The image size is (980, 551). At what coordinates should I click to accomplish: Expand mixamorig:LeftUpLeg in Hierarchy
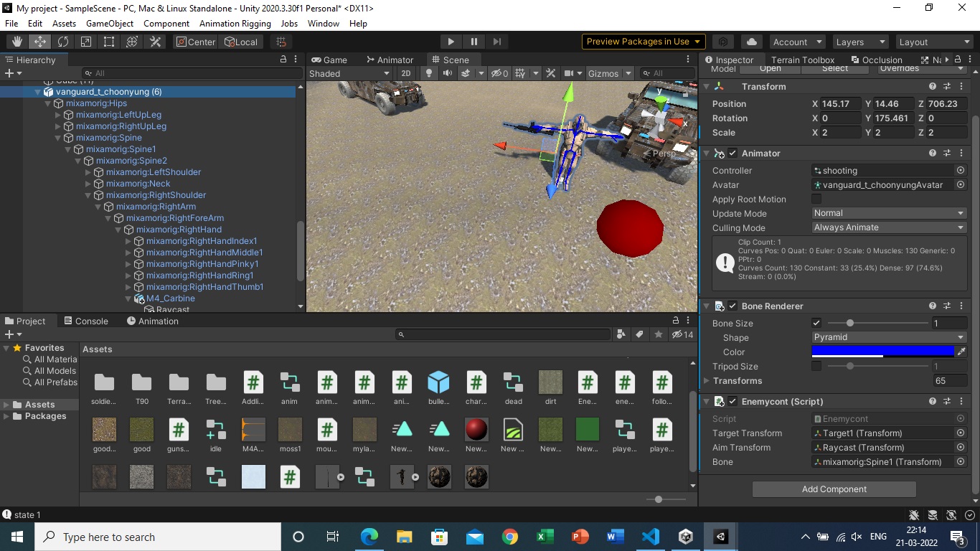point(59,115)
